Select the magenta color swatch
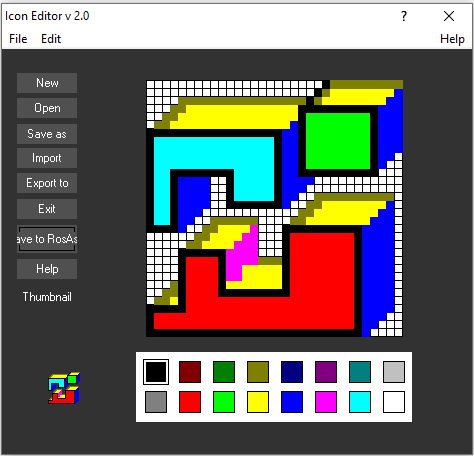 pyautogui.click(x=326, y=402)
